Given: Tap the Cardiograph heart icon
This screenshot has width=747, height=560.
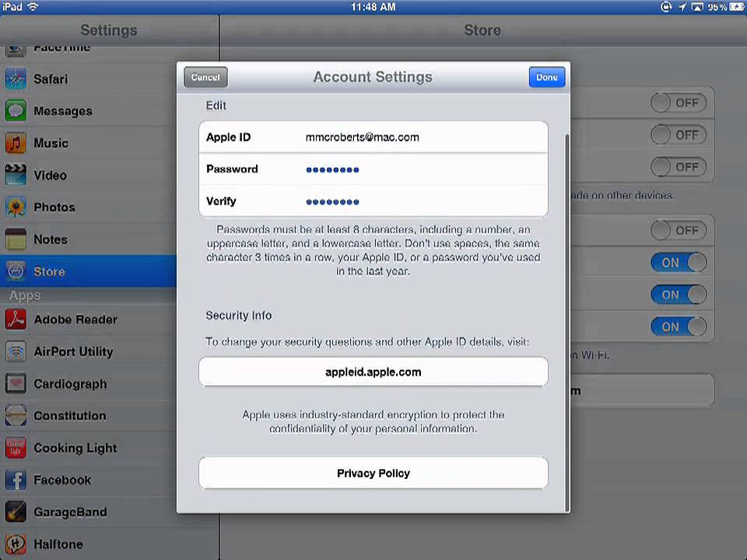Looking at the screenshot, I should click(x=16, y=383).
